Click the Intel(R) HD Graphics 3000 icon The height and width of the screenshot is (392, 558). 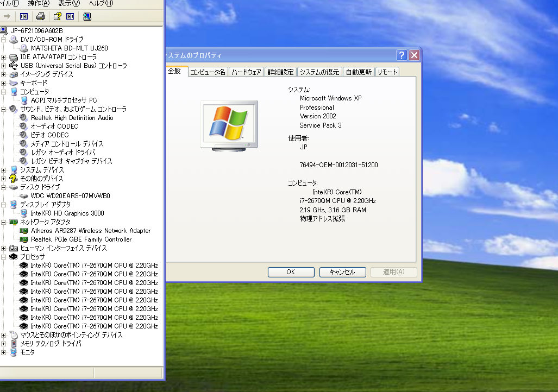(x=24, y=213)
